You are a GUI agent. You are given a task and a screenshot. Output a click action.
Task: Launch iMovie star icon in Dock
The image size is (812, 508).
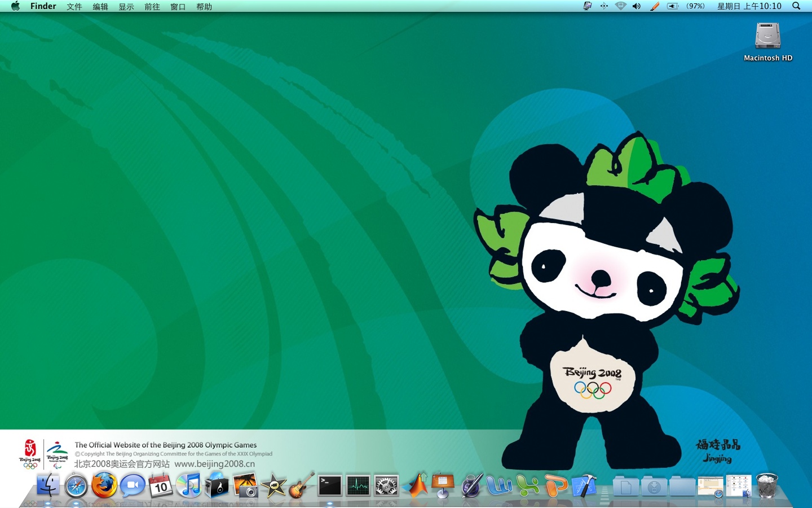coord(273,485)
